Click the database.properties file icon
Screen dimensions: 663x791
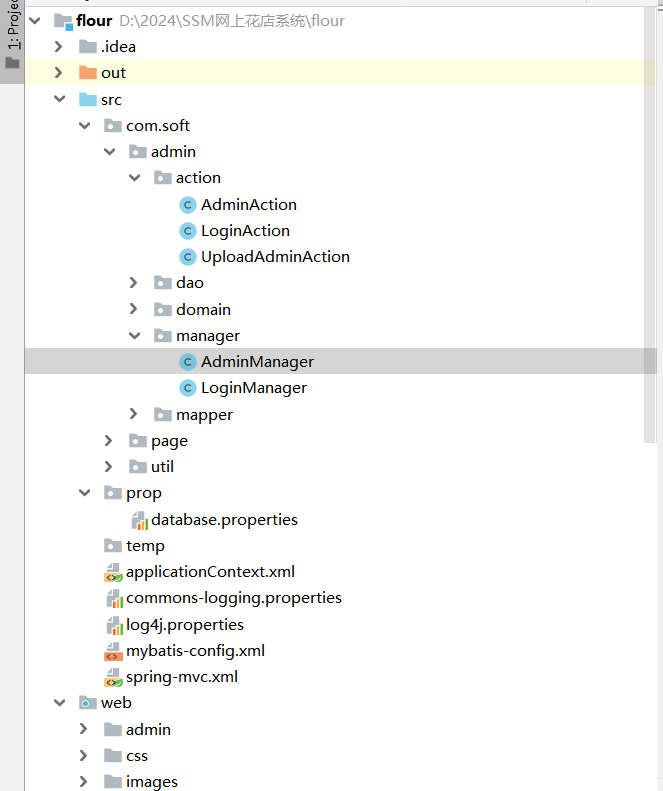[x=138, y=520]
